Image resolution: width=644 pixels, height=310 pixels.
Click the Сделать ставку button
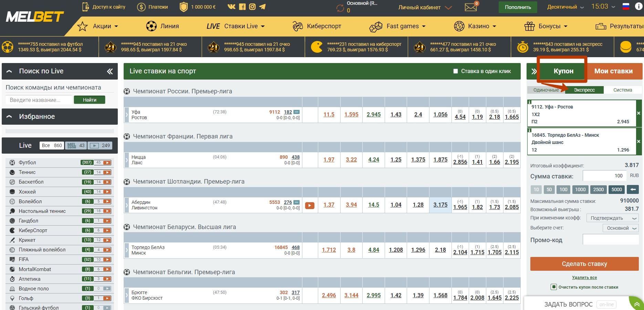(x=584, y=264)
